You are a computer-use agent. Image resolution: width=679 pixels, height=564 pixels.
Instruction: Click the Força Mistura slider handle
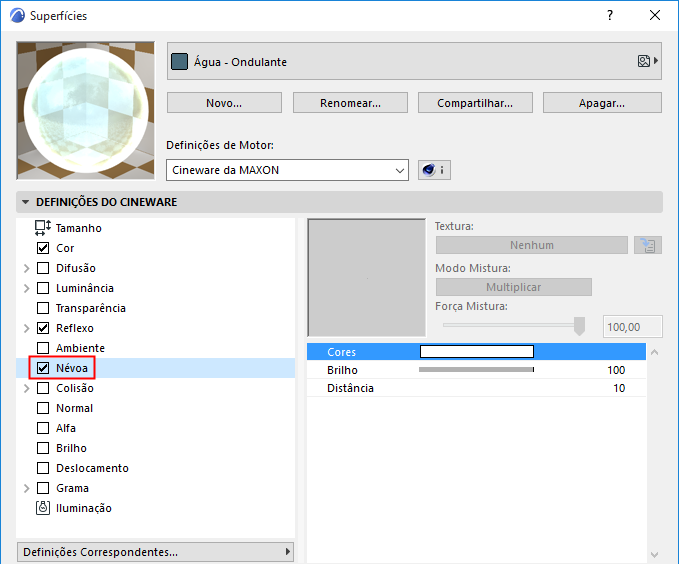(579, 326)
